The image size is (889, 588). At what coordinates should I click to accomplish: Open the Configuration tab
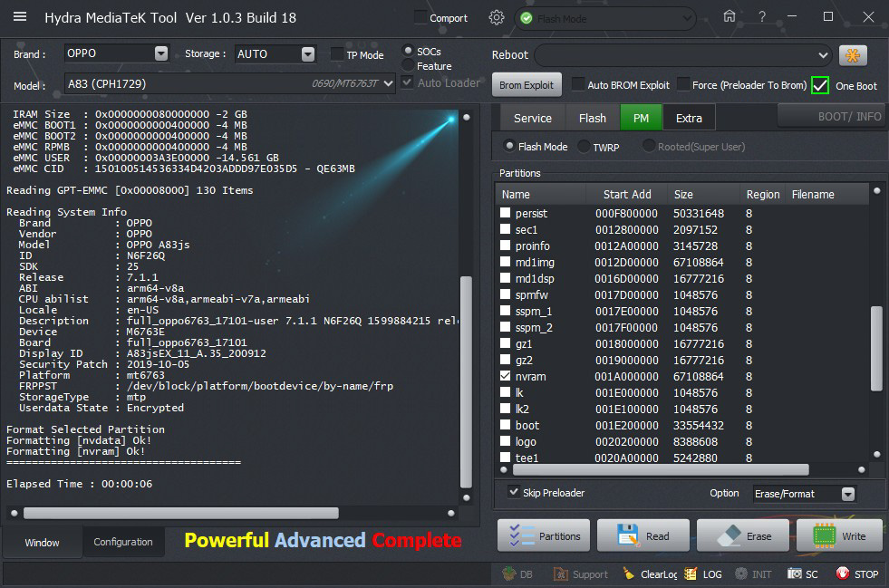coord(123,542)
